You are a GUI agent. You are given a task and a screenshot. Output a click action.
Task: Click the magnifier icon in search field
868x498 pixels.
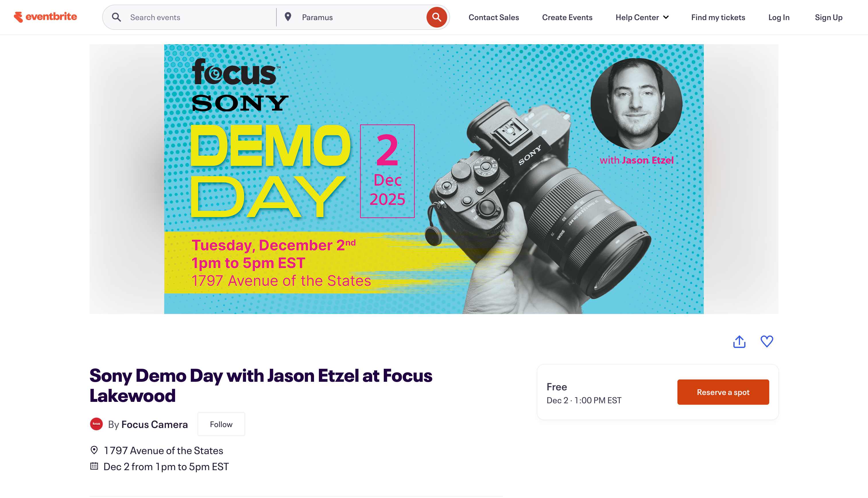coord(117,18)
